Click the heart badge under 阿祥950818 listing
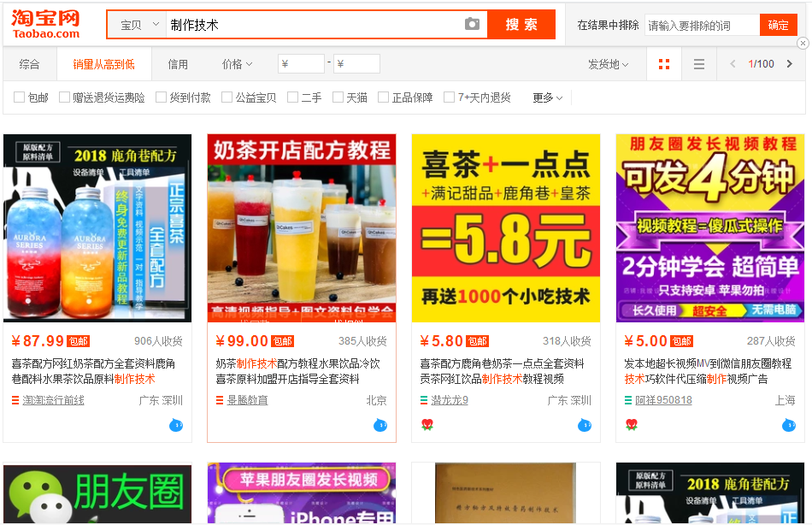 click(632, 425)
